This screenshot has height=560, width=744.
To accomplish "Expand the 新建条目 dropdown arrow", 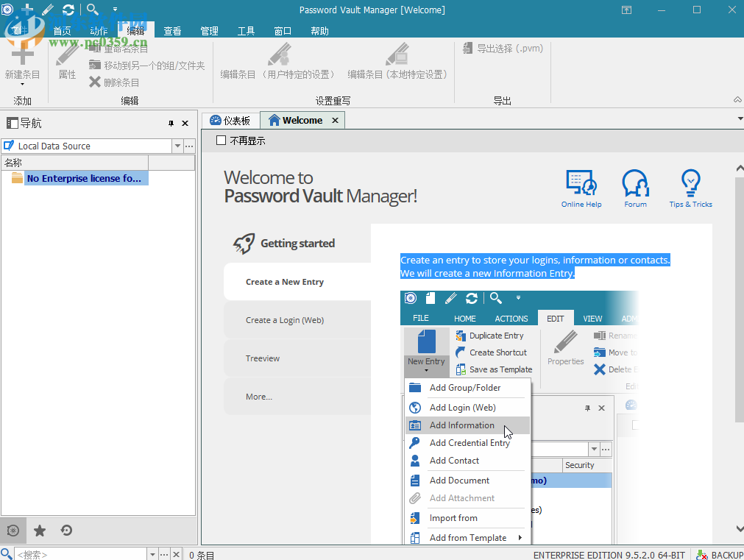I will pyautogui.click(x=22, y=84).
